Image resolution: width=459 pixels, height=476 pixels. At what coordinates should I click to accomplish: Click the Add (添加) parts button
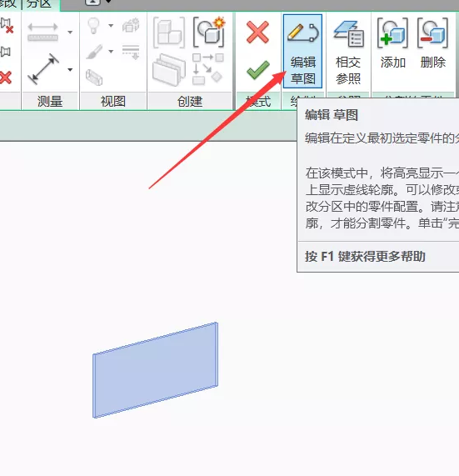point(392,44)
